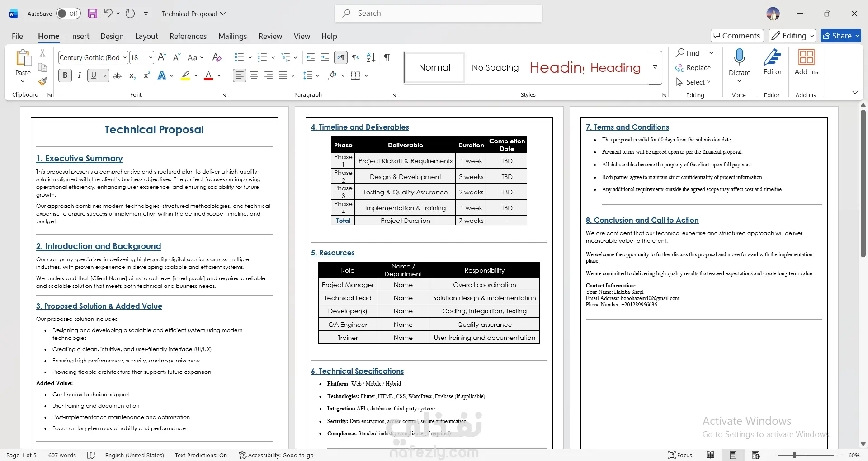
Task: Align text to the right
Action: click(x=269, y=75)
